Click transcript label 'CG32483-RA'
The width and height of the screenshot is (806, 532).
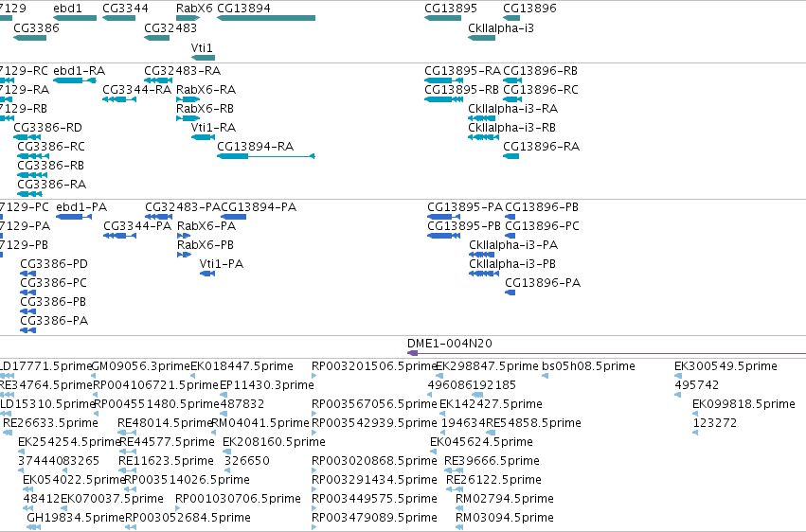click(183, 71)
